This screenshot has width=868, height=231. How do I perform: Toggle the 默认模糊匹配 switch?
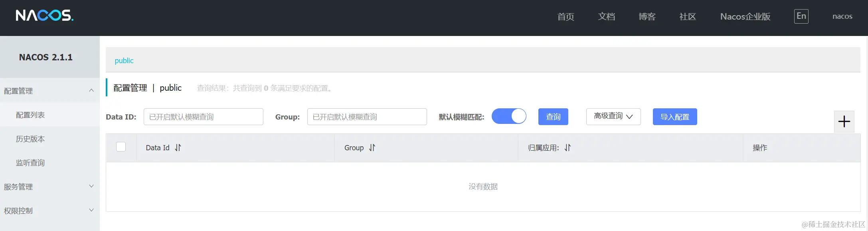509,116
